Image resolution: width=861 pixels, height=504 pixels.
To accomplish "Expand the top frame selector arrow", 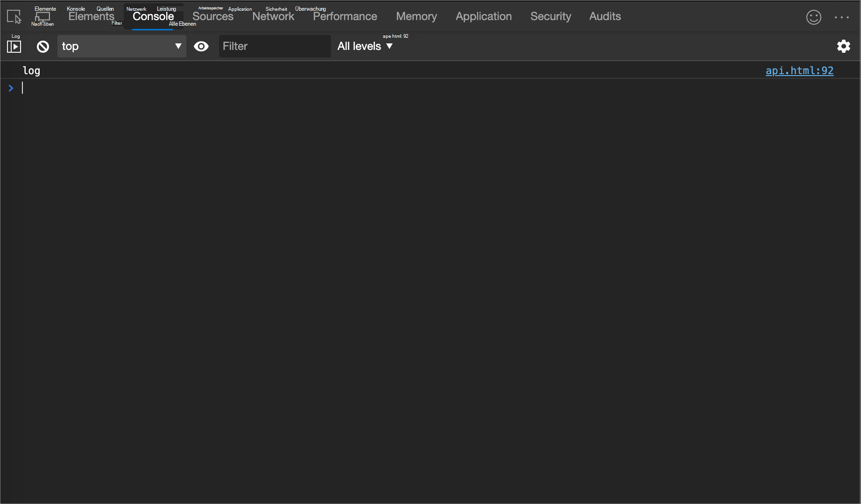I will pyautogui.click(x=178, y=46).
